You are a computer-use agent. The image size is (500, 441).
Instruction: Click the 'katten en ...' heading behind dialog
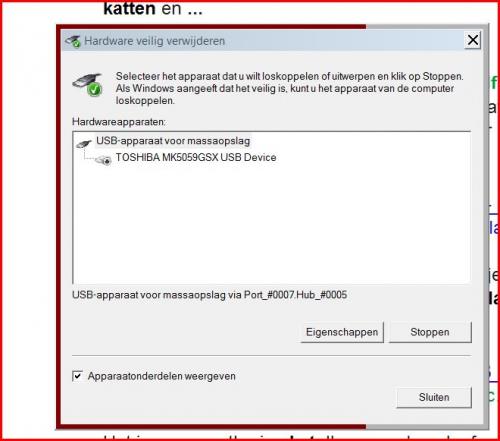153,8
